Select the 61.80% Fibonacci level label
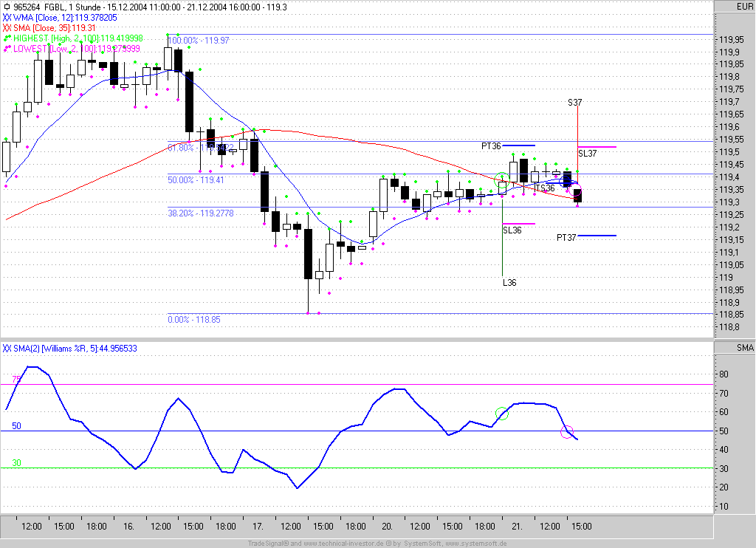 (x=201, y=147)
